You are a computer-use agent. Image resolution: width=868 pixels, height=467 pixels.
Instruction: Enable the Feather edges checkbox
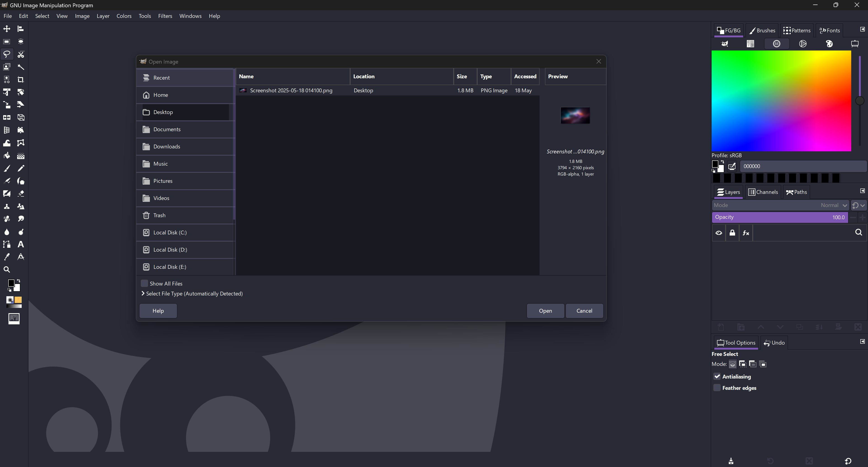coord(717,388)
